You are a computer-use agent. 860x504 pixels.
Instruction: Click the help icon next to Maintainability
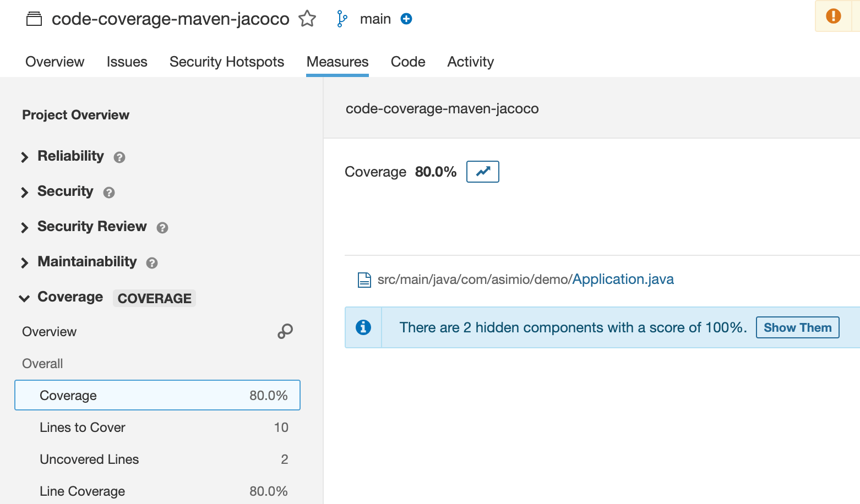coord(152,263)
